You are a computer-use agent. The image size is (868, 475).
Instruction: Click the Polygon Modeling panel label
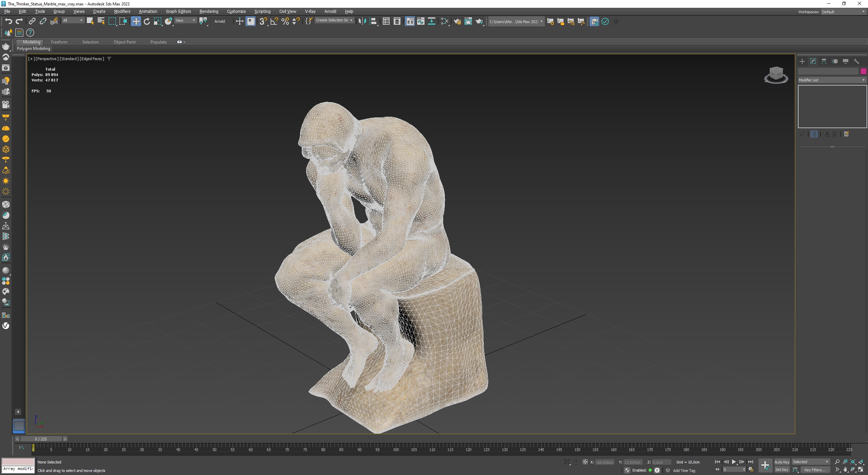[x=33, y=49]
